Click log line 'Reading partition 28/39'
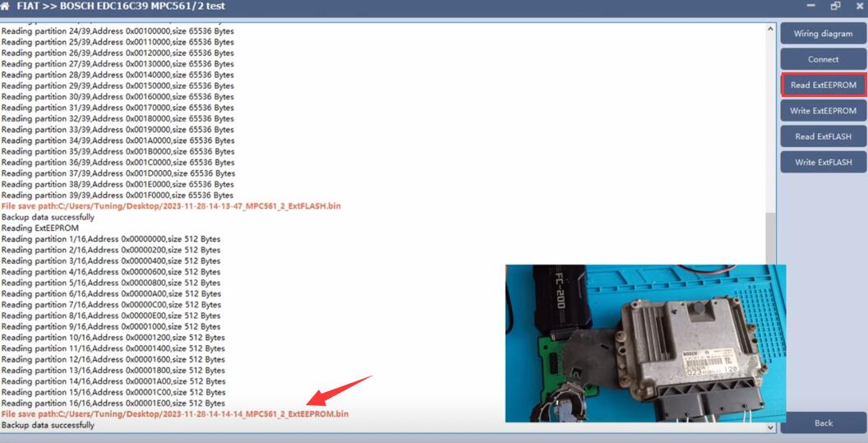 [118, 75]
